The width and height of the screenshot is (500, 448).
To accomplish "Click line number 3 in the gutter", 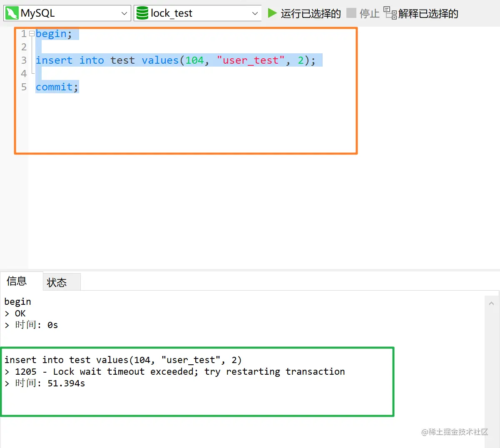I will (x=24, y=60).
